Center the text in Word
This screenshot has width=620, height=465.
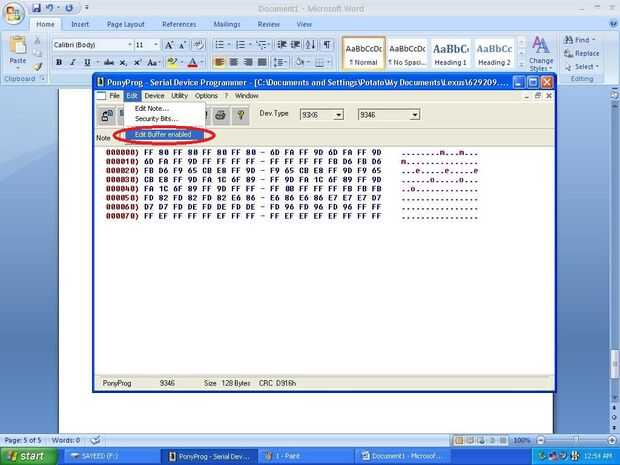[x=234, y=62]
